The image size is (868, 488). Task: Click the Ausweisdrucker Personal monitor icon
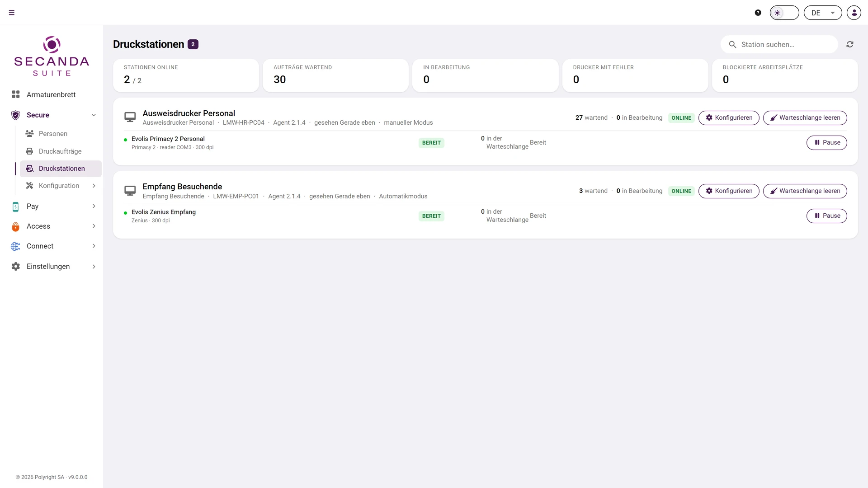tap(130, 117)
